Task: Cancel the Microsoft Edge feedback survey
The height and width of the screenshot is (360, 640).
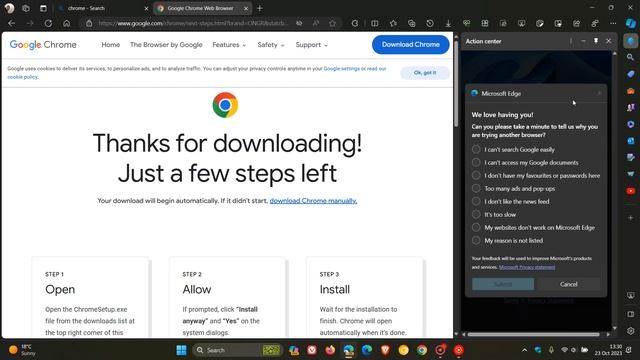Action: 569,284
